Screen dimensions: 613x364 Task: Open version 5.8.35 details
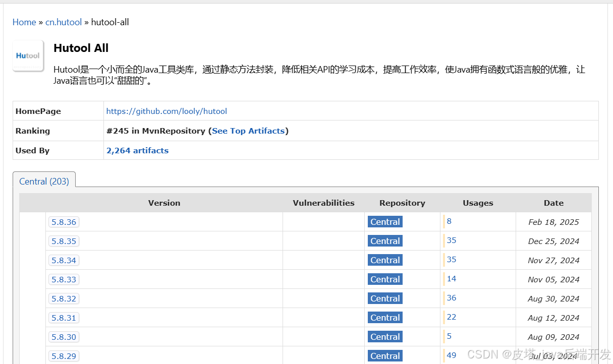(64, 240)
